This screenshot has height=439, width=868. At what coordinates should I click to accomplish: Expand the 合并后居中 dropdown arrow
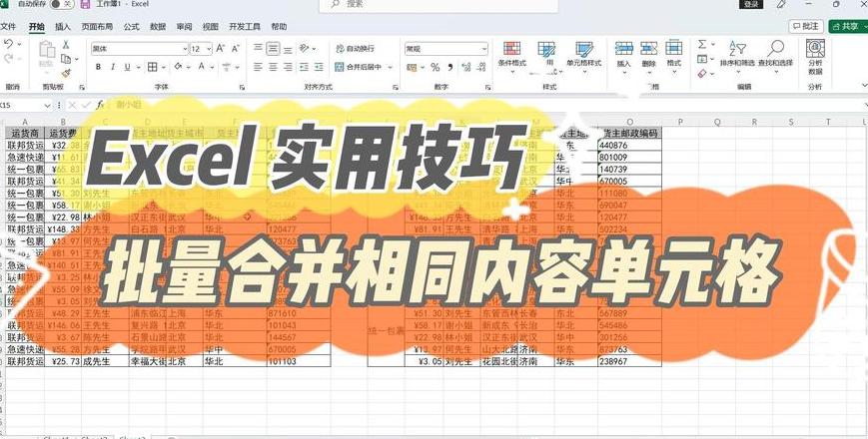390,67
